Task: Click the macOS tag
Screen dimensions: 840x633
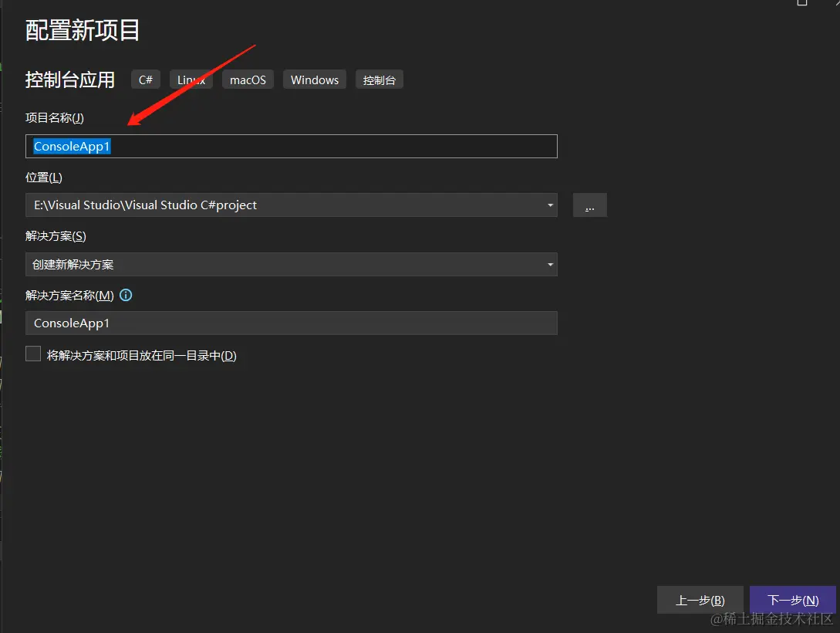Action: click(248, 80)
